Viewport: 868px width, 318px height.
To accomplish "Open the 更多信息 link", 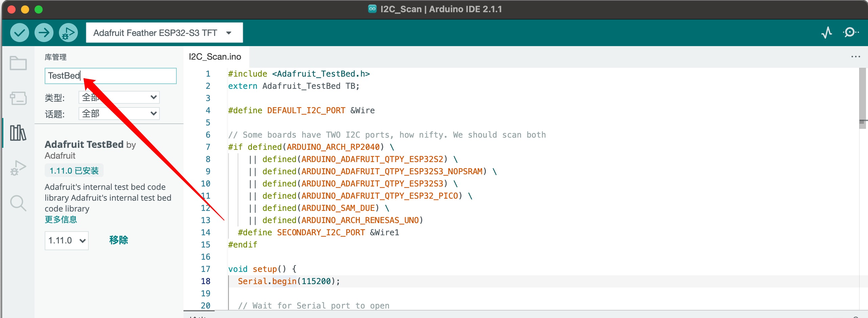I will 61,220.
